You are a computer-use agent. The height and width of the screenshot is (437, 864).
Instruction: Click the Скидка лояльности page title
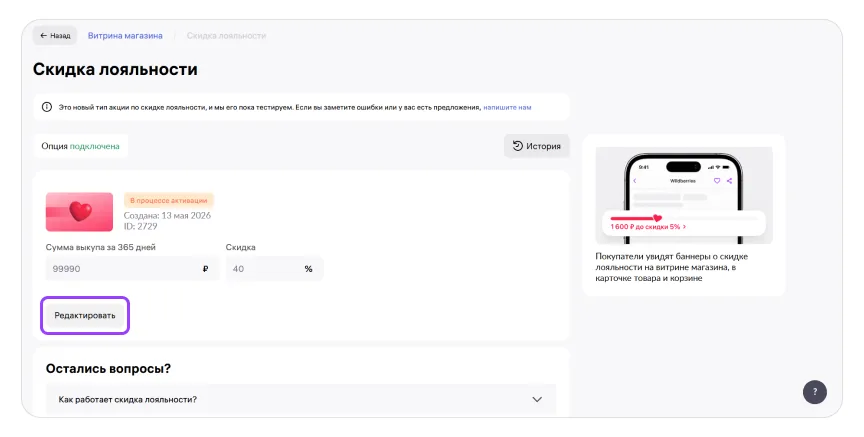115,69
